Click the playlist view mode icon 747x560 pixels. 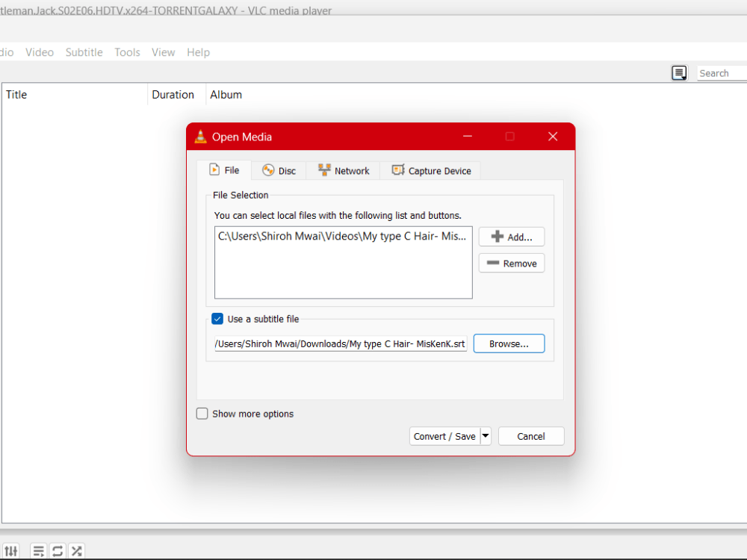(679, 73)
